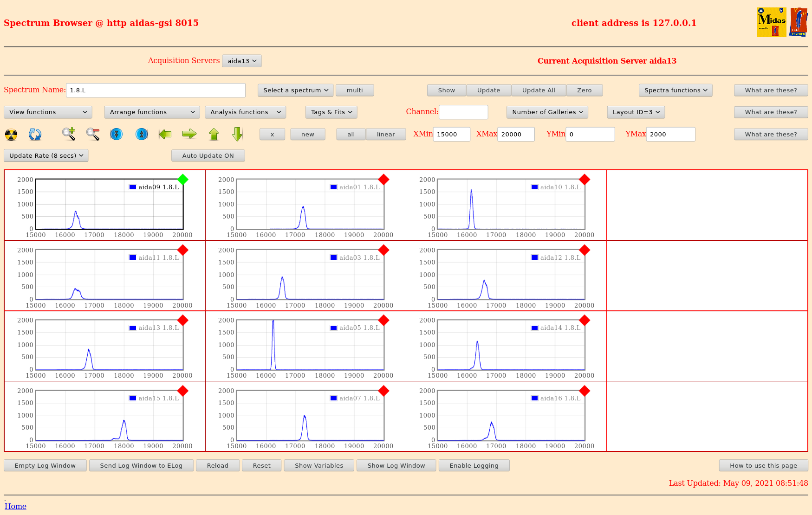Open the Analysis functions menu

pyautogui.click(x=245, y=112)
